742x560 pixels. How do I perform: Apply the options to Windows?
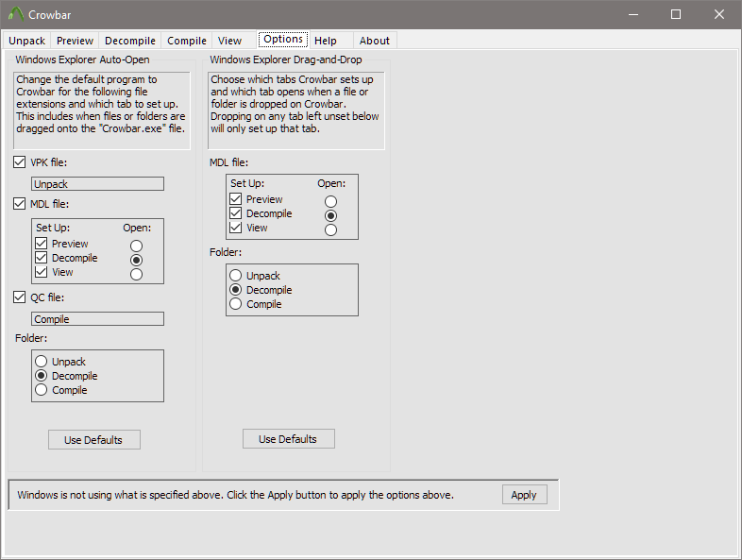(x=524, y=495)
